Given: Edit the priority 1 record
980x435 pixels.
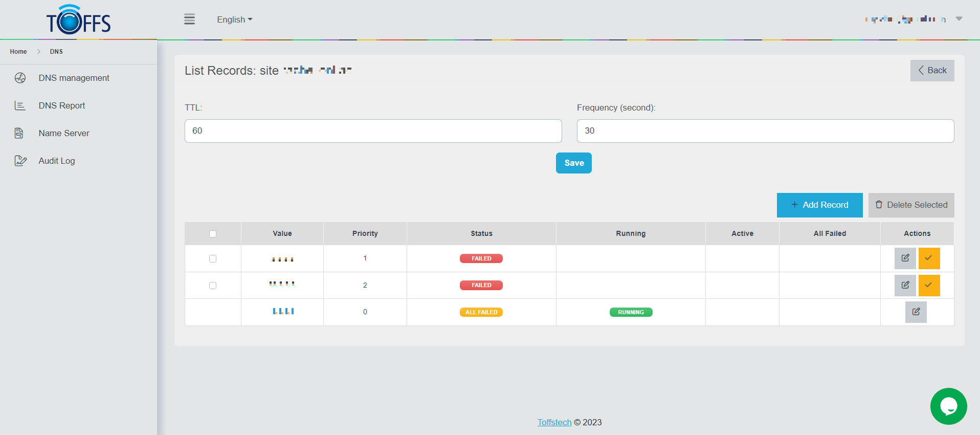Looking at the screenshot, I should pos(905,258).
